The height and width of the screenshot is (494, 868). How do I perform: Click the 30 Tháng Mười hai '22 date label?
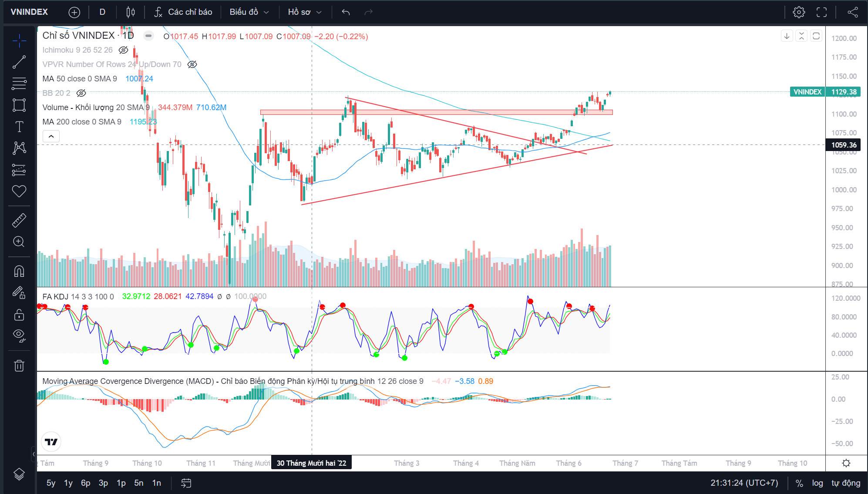[x=311, y=463]
